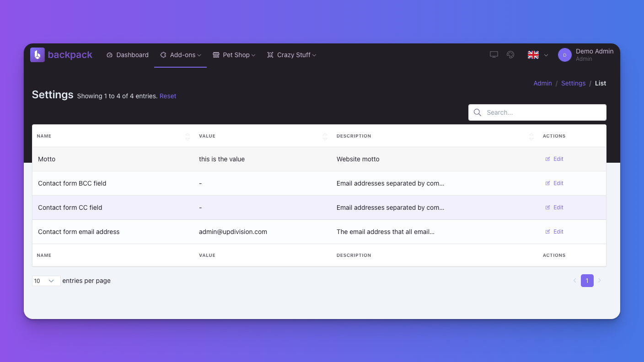Screen dimensions: 644x362
Task: Click the Name column sort arrows
Action: click(x=188, y=136)
